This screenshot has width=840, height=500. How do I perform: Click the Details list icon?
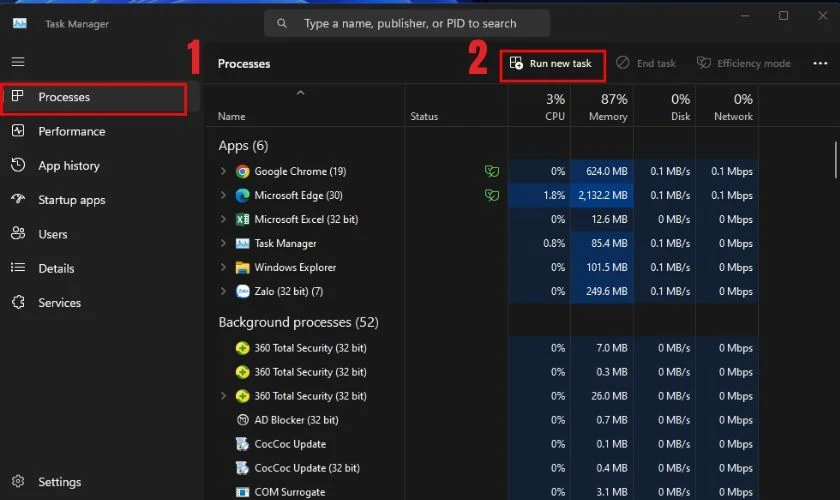point(18,267)
